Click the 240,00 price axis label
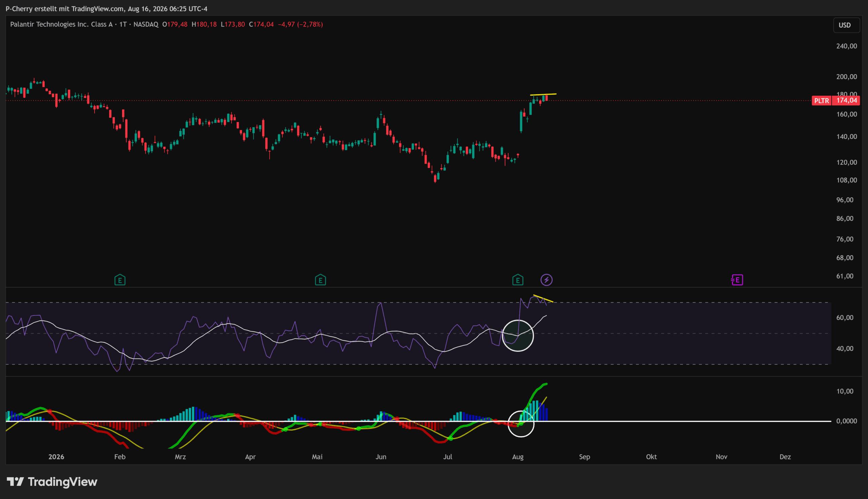868x499 pixels. coord(847,46)
